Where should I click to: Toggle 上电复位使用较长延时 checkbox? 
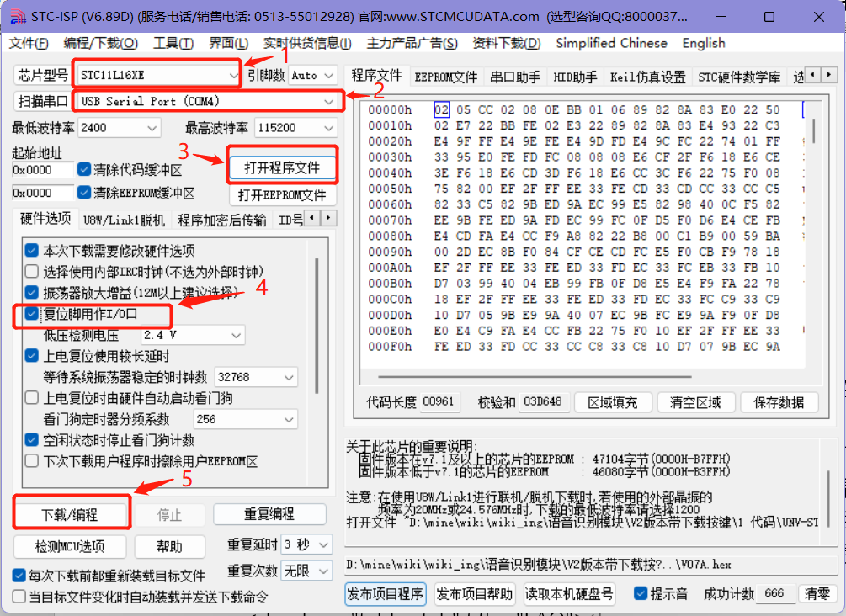point(32,355)
